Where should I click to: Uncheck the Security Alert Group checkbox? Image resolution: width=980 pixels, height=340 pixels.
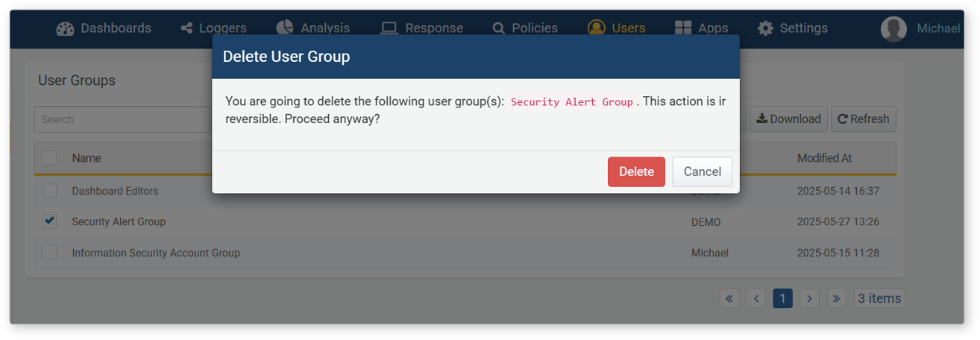coord(49,221)
